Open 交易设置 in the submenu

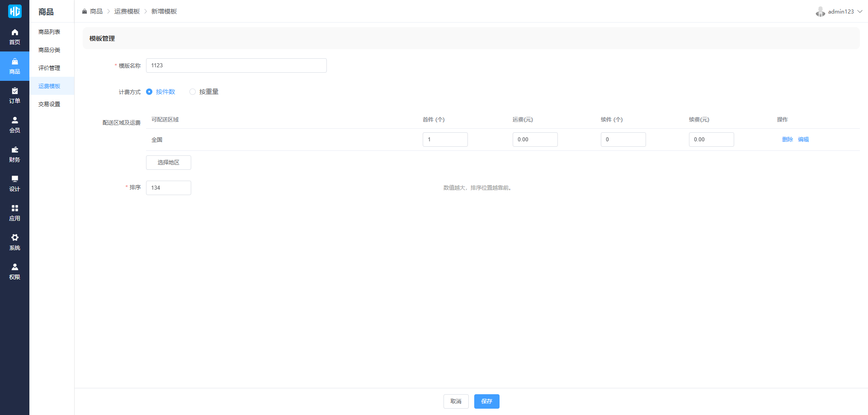[x=49, y=104]
